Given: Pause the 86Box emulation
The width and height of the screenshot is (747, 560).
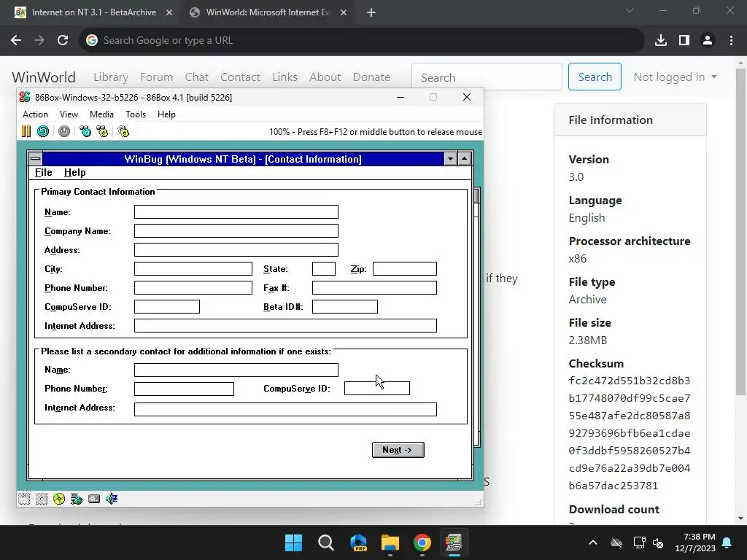Looking at the screenshot, I should pos(26,131).
